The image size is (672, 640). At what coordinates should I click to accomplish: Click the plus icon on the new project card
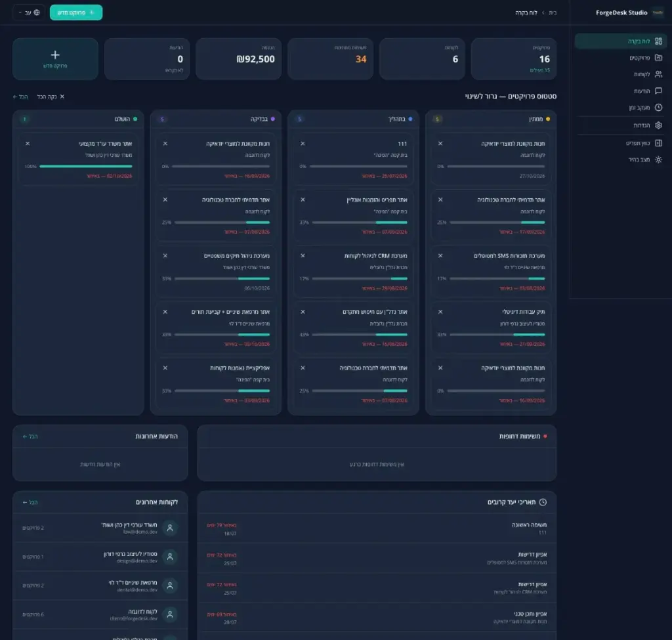coord(55,55)
